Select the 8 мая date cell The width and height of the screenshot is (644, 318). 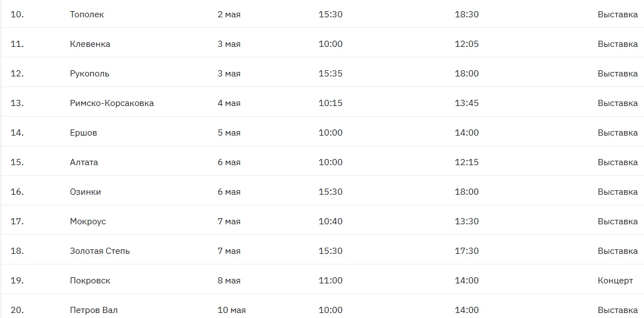(x=229, y=281)
